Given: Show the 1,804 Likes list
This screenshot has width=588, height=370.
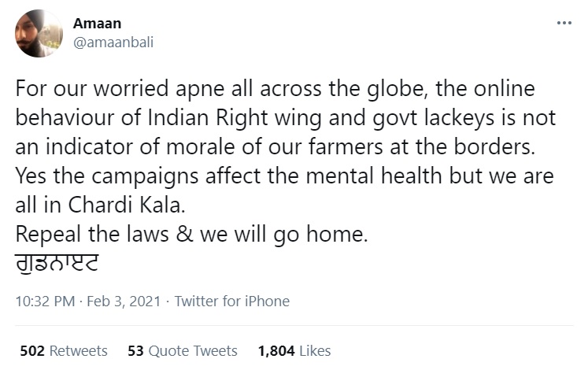Looking at the screenshot, I should (294, 350).
